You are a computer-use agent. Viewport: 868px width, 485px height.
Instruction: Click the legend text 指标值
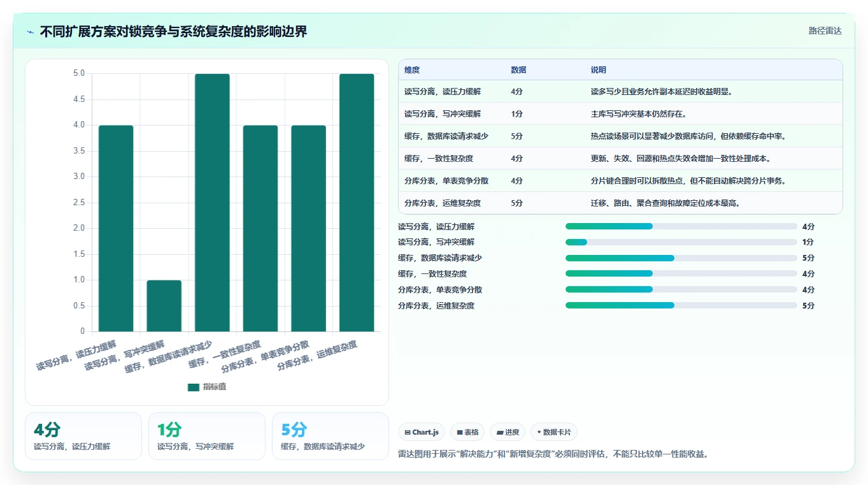point(215,387)
